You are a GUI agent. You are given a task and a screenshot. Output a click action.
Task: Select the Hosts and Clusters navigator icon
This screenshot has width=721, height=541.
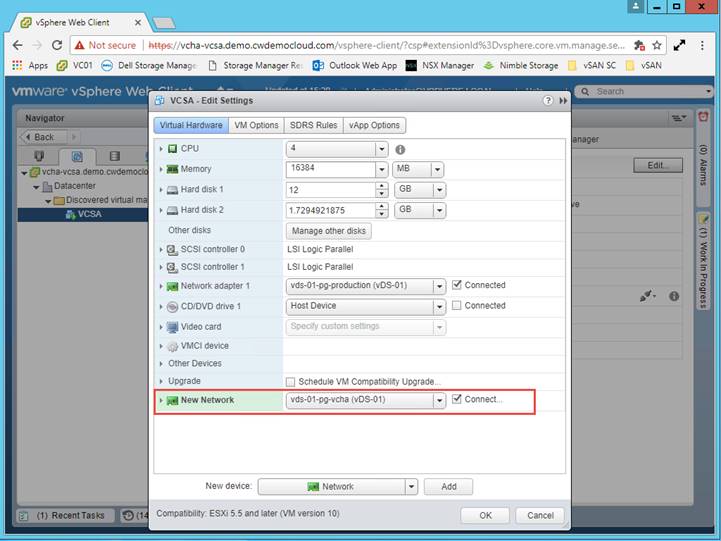[x=40, y=156]
